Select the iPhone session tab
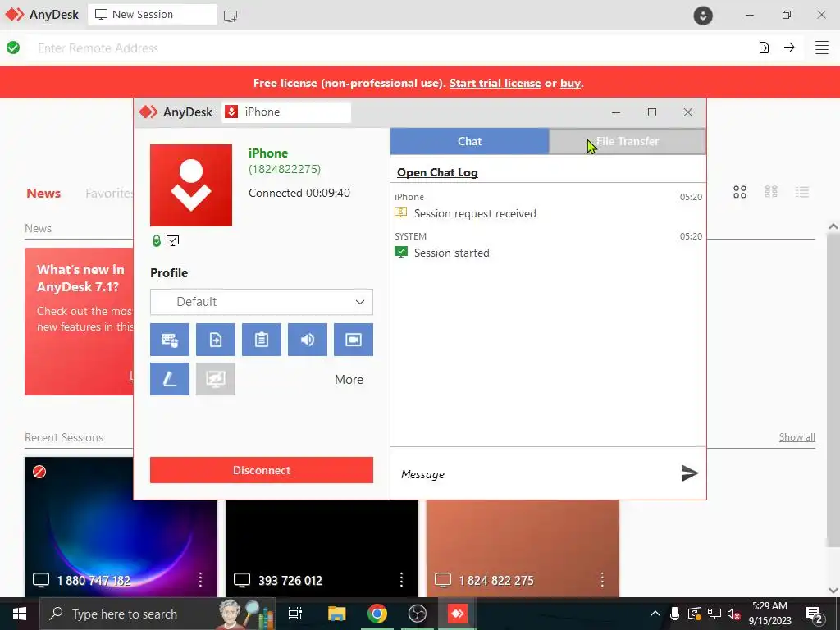 (x=286, y=112)
